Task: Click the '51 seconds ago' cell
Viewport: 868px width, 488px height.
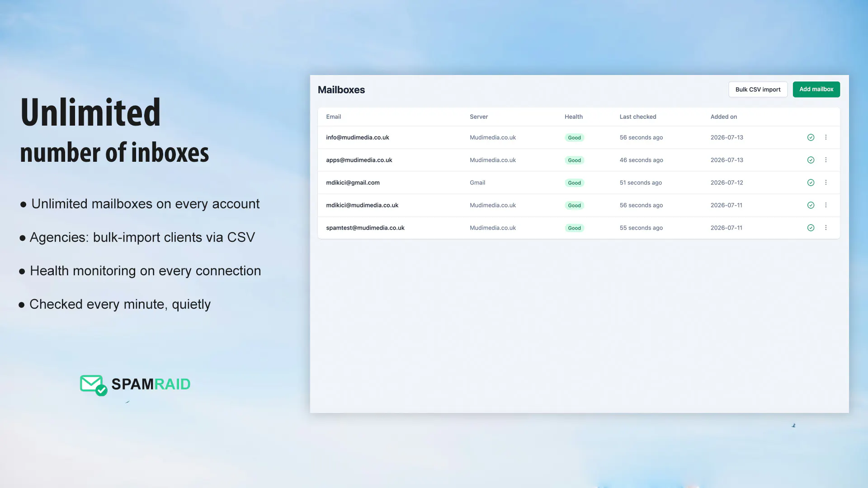Action: click(x=641, y=183)
